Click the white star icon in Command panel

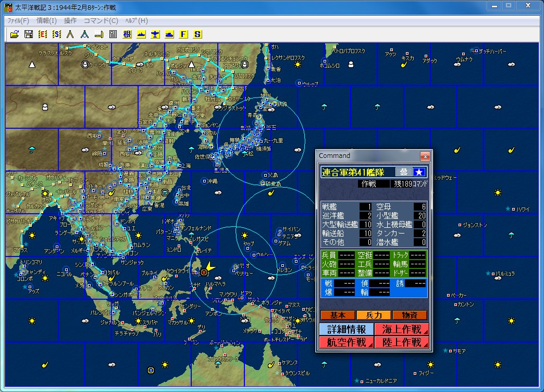coord(419,172)
